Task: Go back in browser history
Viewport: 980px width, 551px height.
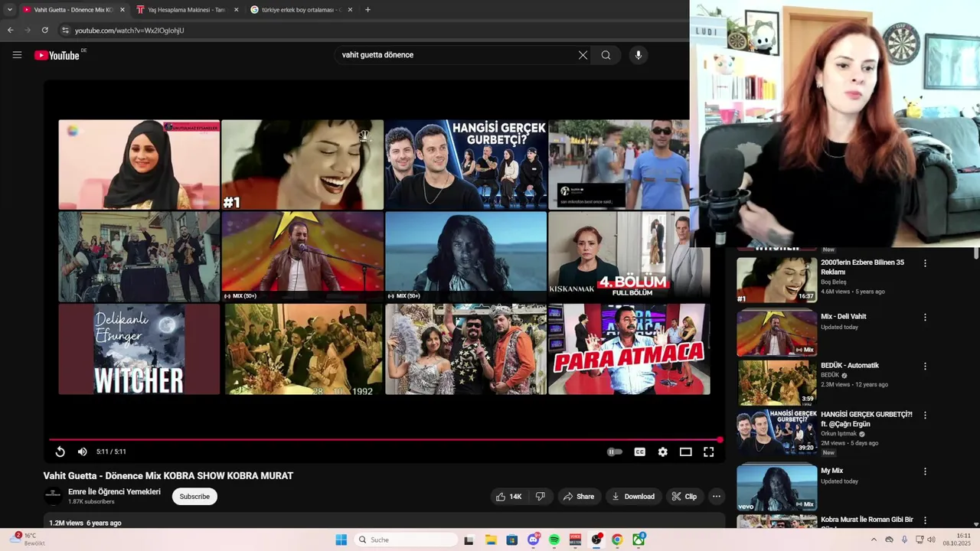Action: [x=10, y=30]
